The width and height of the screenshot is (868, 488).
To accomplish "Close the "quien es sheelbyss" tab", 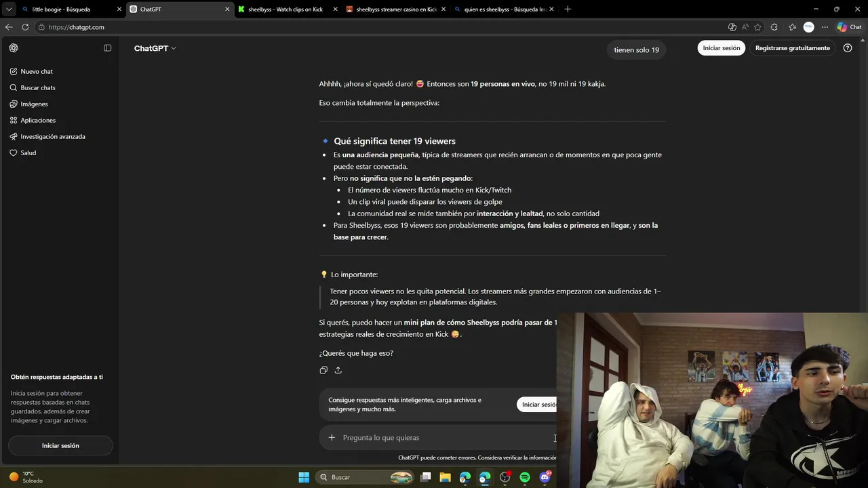I will [x=551, y=9].
